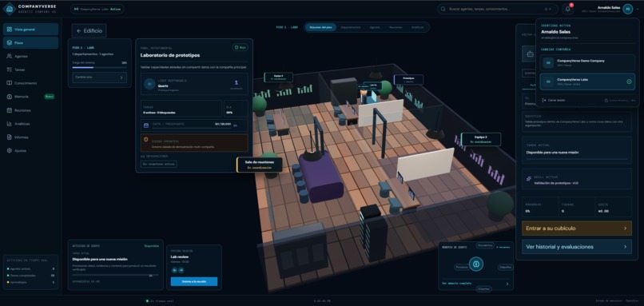Click the budget wallet icon

145,125
